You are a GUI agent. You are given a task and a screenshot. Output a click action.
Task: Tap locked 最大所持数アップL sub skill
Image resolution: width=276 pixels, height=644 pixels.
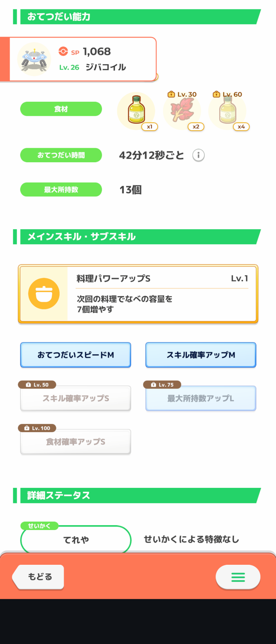point(201,398)
